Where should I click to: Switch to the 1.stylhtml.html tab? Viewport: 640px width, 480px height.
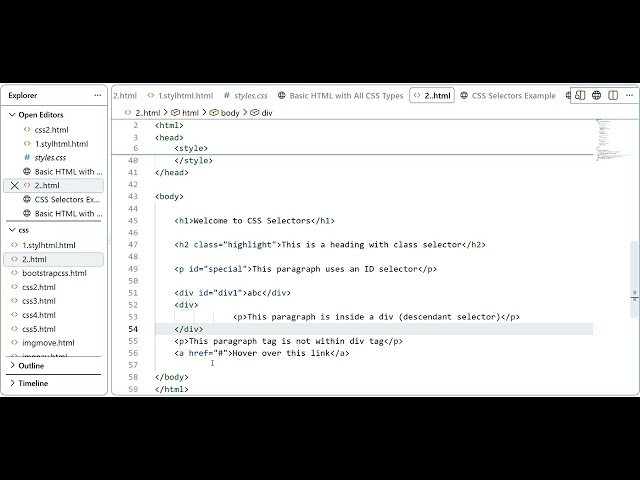click(180, 96)
